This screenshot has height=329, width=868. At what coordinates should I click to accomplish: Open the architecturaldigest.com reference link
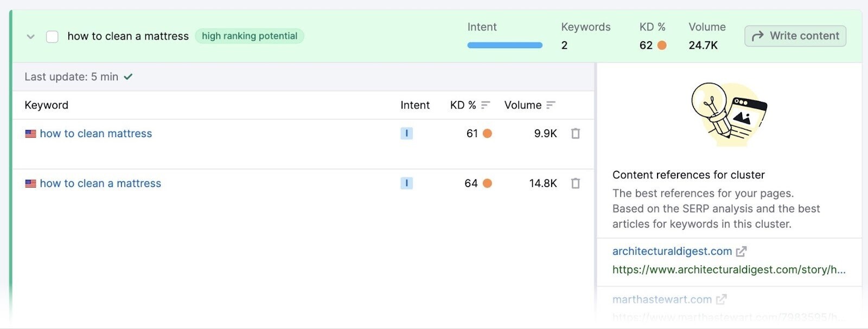(x=672, y=251)
